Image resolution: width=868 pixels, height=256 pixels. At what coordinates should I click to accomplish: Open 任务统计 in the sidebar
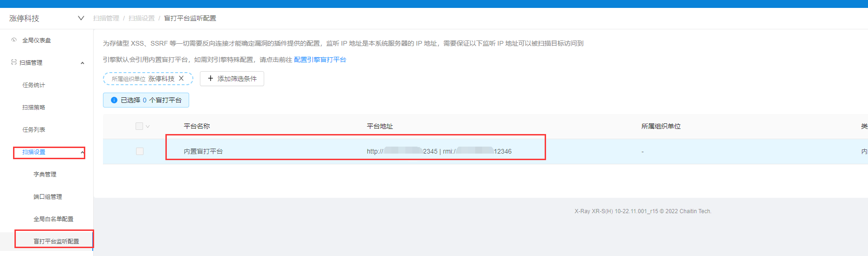tap(34, 85)
